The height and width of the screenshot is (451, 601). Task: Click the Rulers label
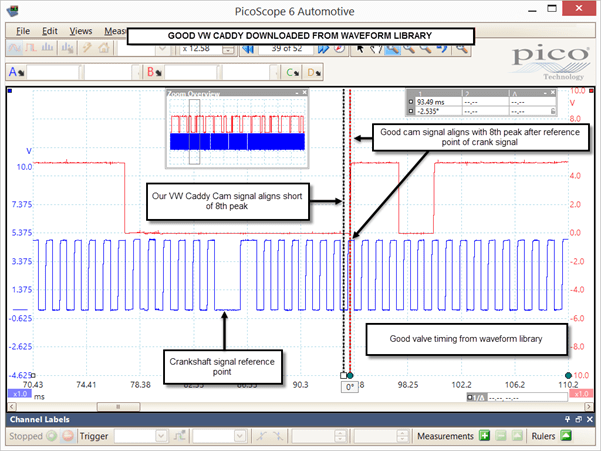(543, 436)
